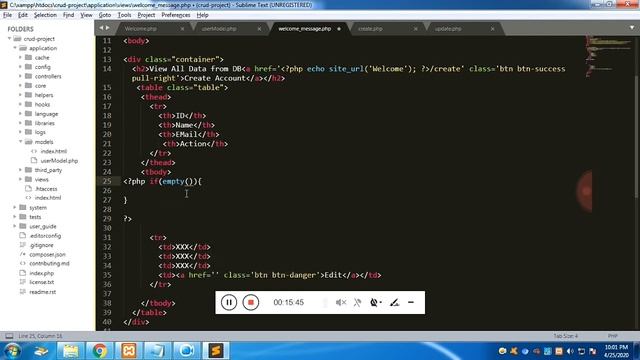Open the Windows Start menu
Viewport: 640px width, 360px height.
point(12,351)
